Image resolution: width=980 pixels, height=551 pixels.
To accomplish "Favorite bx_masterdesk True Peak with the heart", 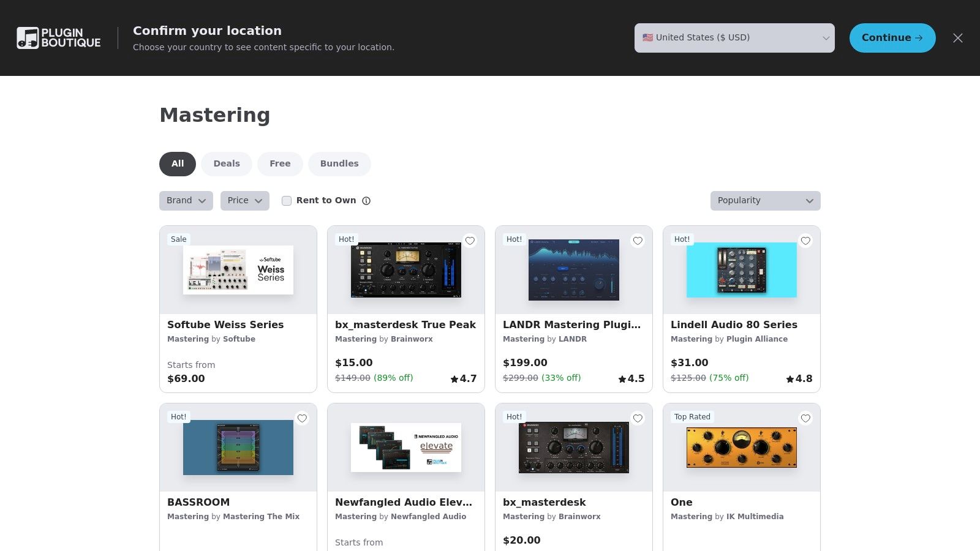I will pos(470,241).
